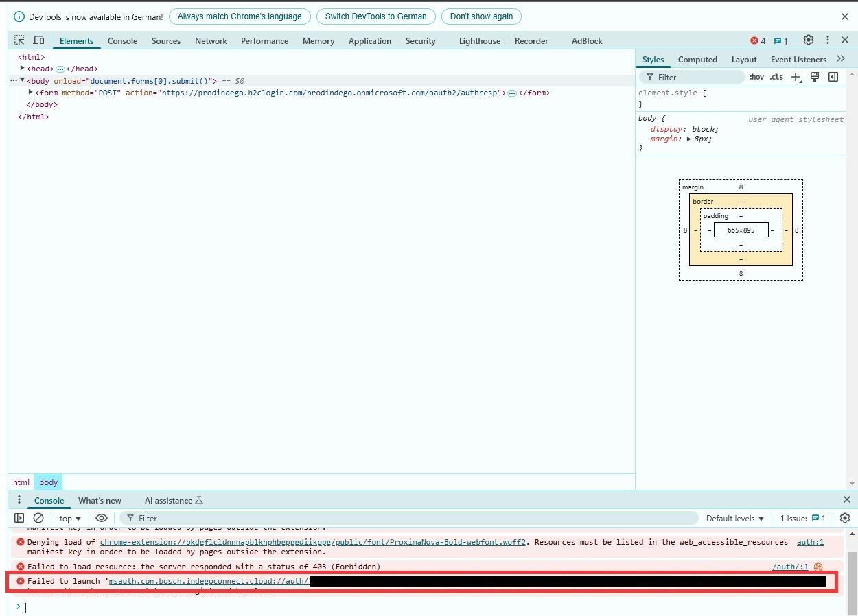This screenshot has width=858, height=616.
Task: Toggle the :hov element state button
Action: (756, 77)
